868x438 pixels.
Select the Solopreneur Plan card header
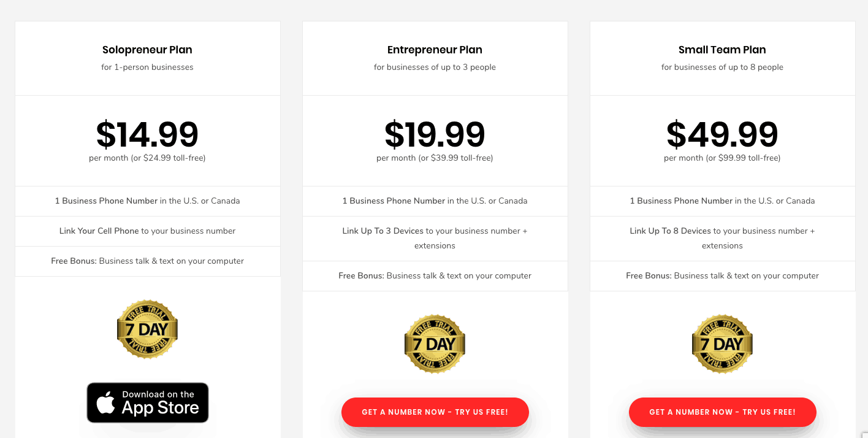click(x=147, y=50)
